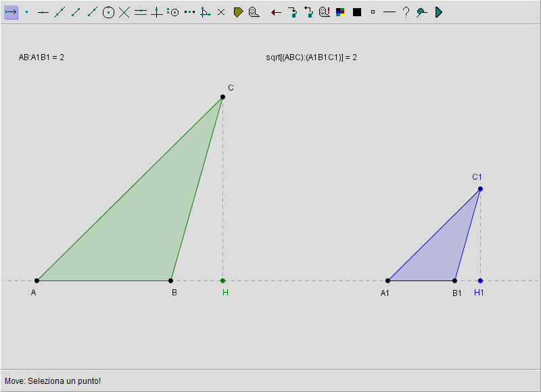Choose the point-on-horizontal-line tool
Image resolution: width=541 pixels, height=392 pixels.
tap(43, 12)
